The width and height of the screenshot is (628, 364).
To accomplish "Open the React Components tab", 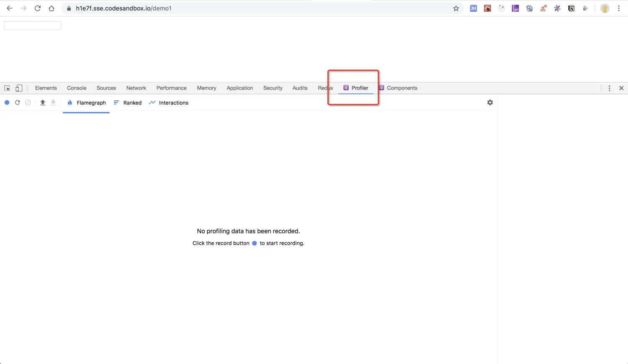I will (x=398, y=88).
